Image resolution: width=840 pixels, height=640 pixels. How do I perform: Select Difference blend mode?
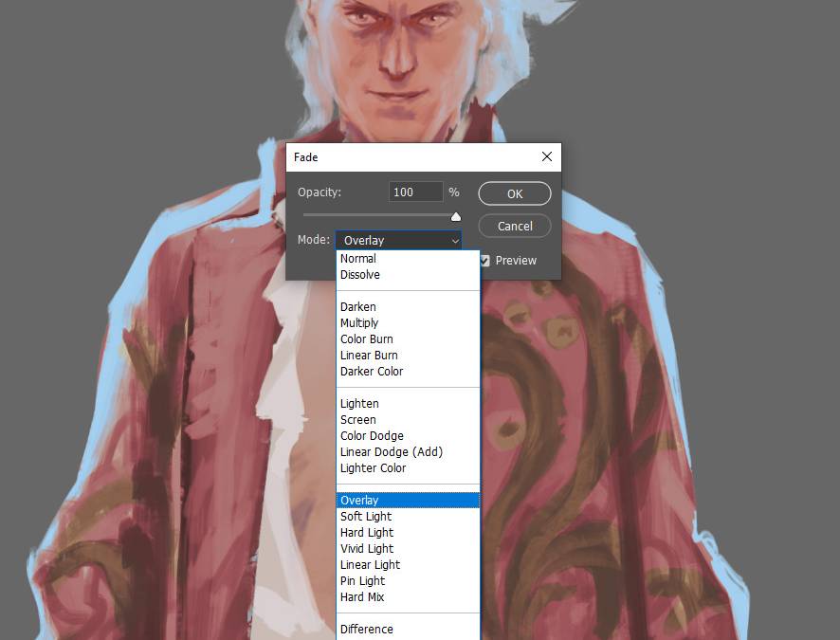pos(408,630)
